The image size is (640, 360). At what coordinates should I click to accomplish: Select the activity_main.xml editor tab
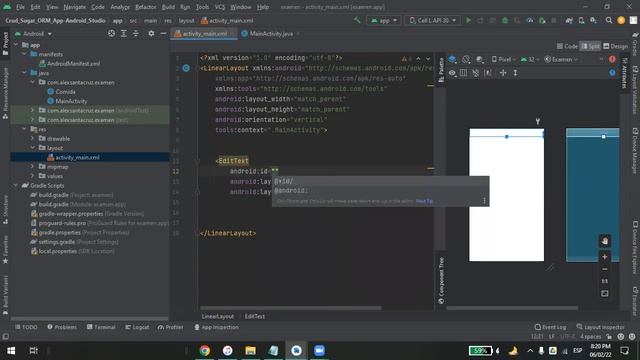204,33
